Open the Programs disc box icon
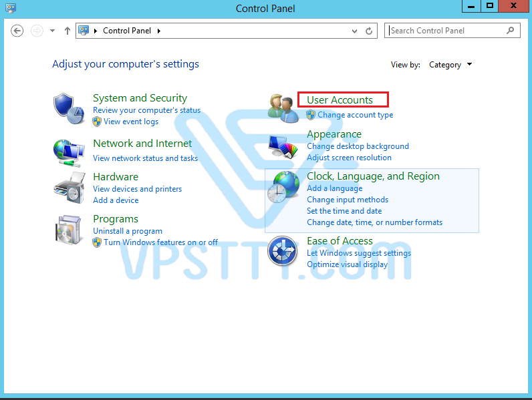 69,230
